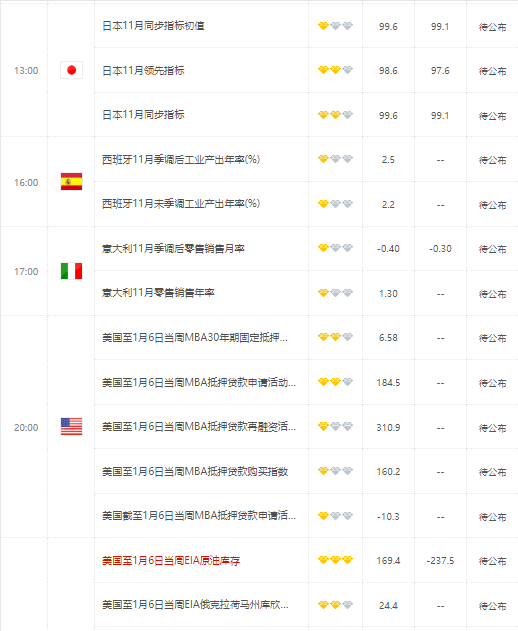Click the Japan flag icon

pyautogui.click(x=71, y=70)
